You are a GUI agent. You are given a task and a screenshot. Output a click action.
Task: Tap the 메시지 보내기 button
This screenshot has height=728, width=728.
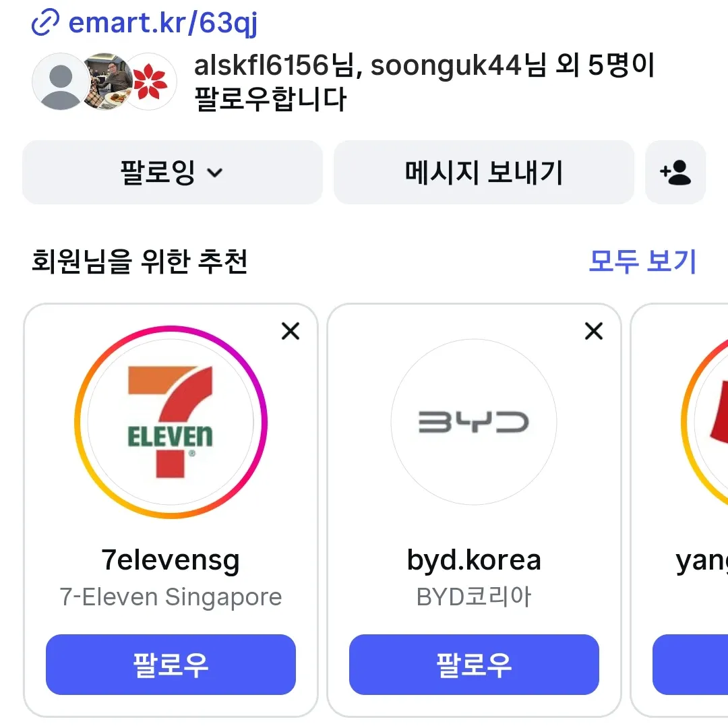coord(484,173)
